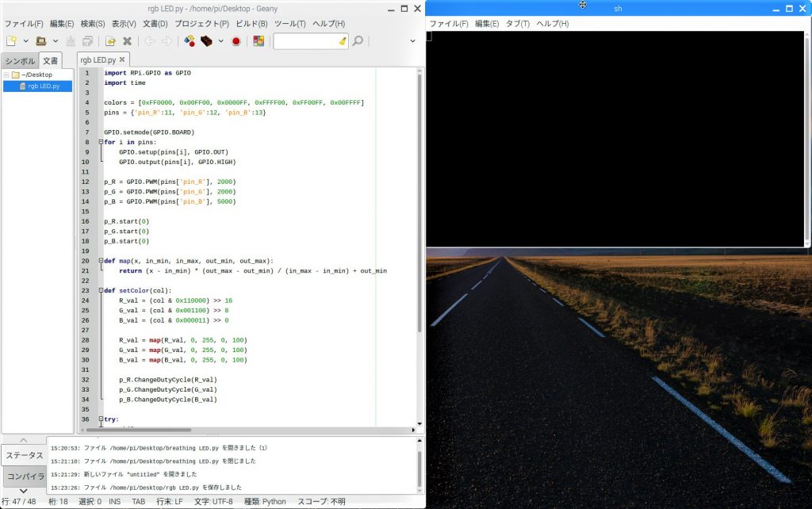The width and height of the screenshot is (812, 509).
Task: Click the Compile icon in the toolbar
Action: (190, 40)
